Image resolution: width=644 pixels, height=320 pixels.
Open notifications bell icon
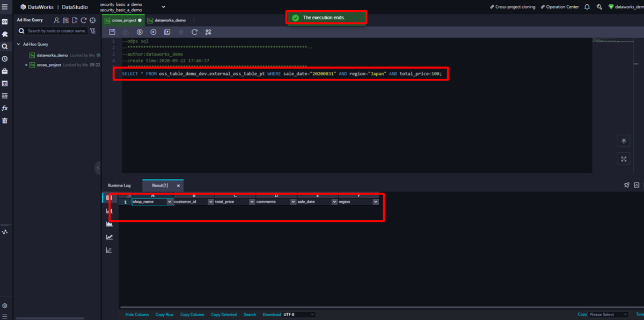click(x=587, y=7)
